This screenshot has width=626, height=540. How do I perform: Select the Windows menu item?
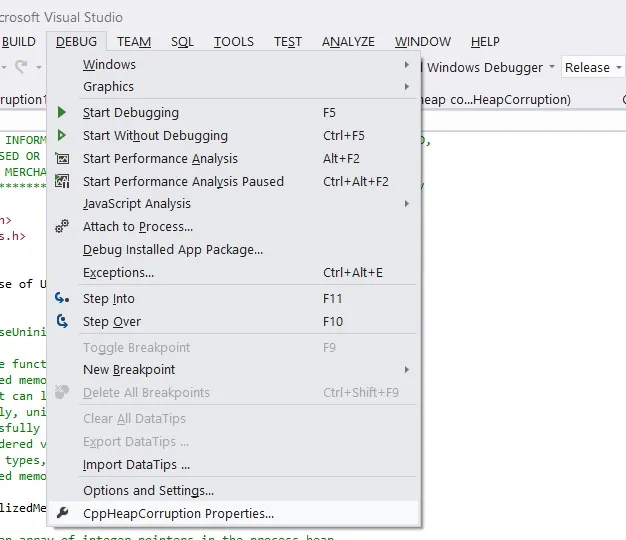tap(236, 64)
